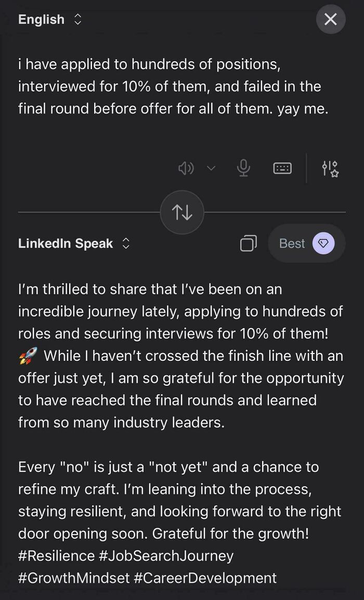Select the translated output paragraph

coord(181,355)
